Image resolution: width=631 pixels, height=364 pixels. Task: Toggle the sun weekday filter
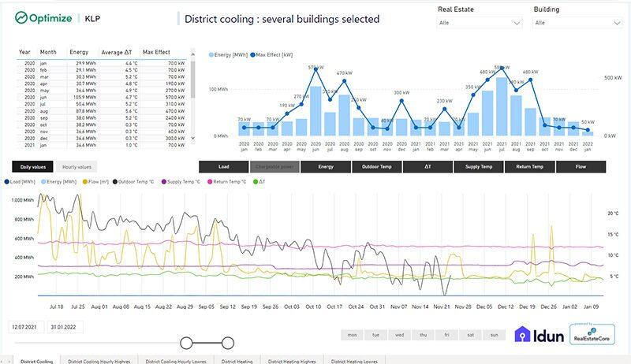pos(495,335)
